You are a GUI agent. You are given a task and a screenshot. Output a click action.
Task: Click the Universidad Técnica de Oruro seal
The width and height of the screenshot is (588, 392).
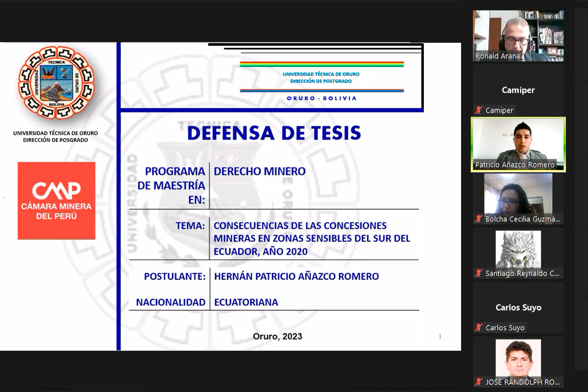tap(55, 82)
